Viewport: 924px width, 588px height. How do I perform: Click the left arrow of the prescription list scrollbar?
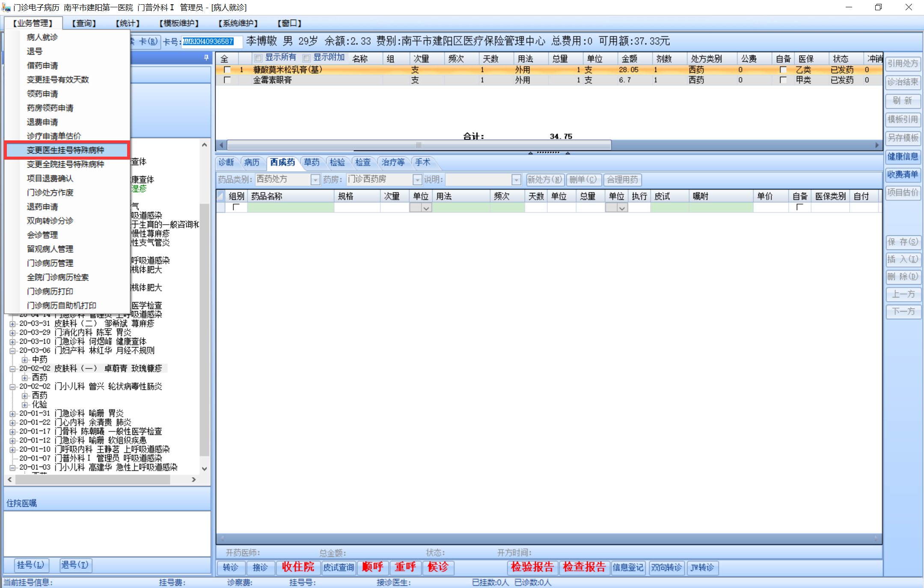221,145
